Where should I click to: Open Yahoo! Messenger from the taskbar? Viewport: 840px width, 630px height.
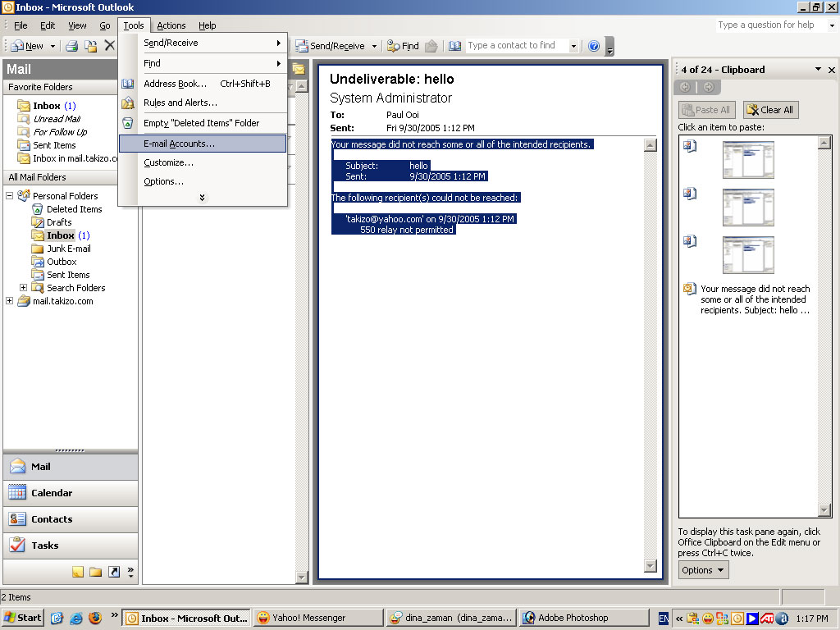(x=319, y=618)
